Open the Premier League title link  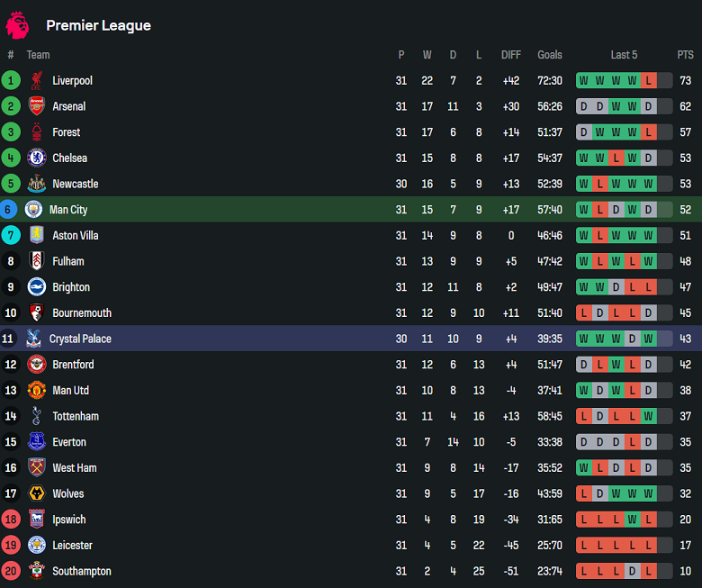[x=98, y=25]
